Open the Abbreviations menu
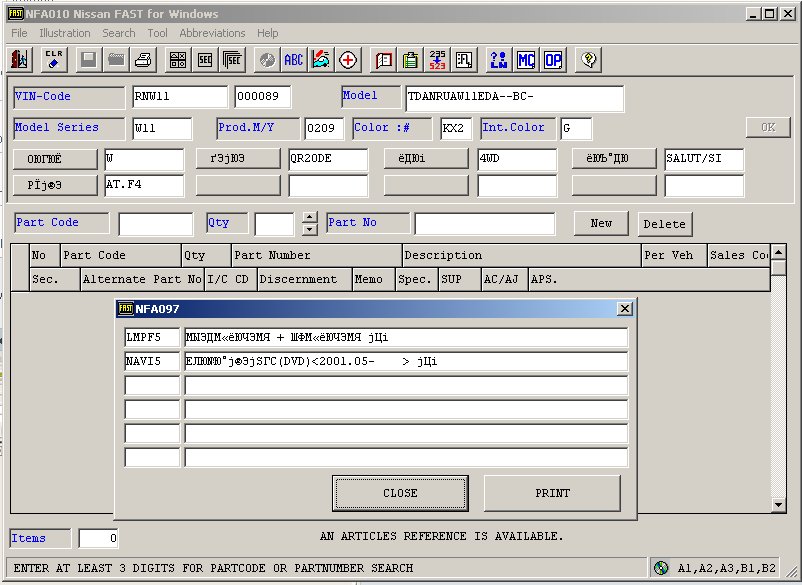The height and width of the screenshot is (585, 802). (x=212, y=33)
